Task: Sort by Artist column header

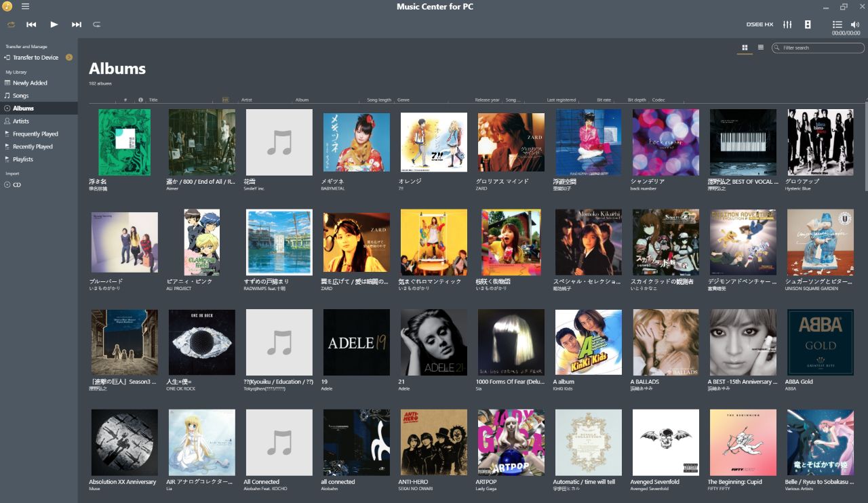Action: [247, 100]
